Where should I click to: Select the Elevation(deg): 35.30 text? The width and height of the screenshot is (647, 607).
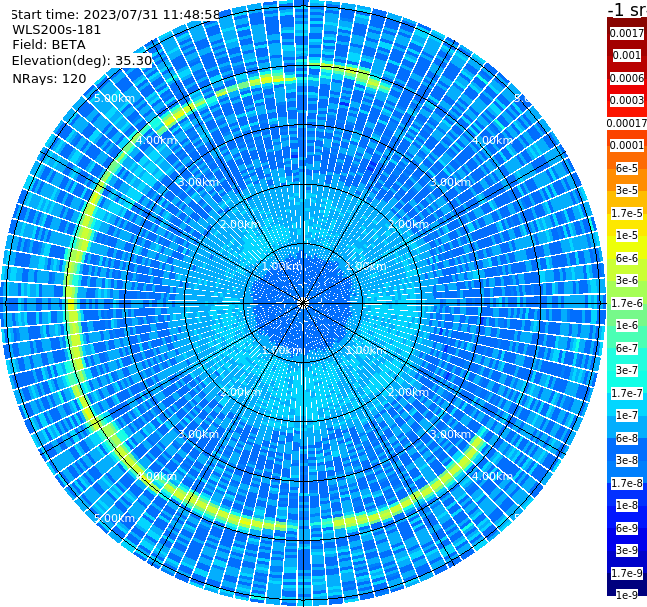pos(82,61)
